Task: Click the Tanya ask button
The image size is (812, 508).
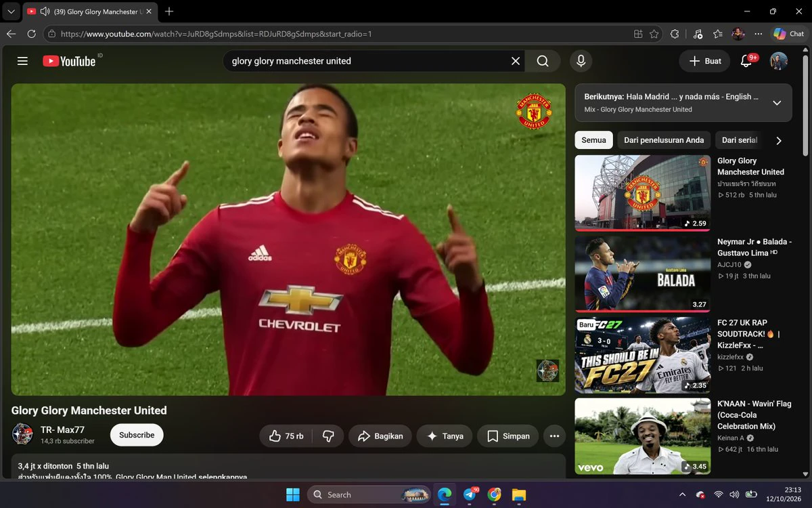Action: [445, 436]
